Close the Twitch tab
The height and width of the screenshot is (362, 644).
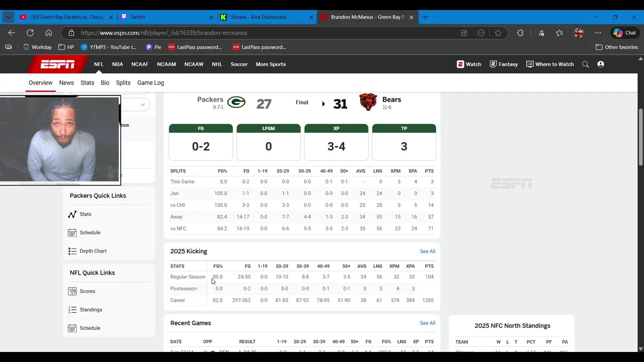coord(211,17)
